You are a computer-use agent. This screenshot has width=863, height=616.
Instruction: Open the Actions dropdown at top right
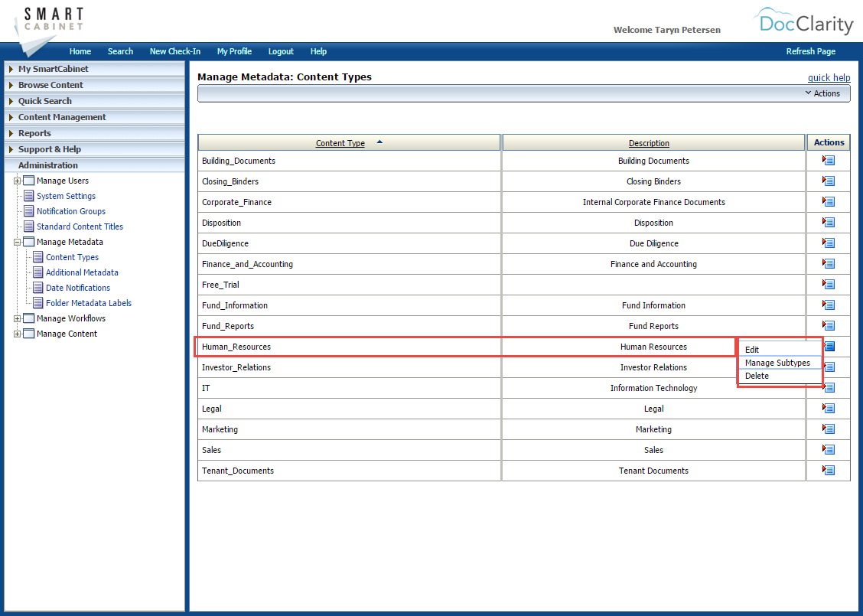tap(822, 93)
